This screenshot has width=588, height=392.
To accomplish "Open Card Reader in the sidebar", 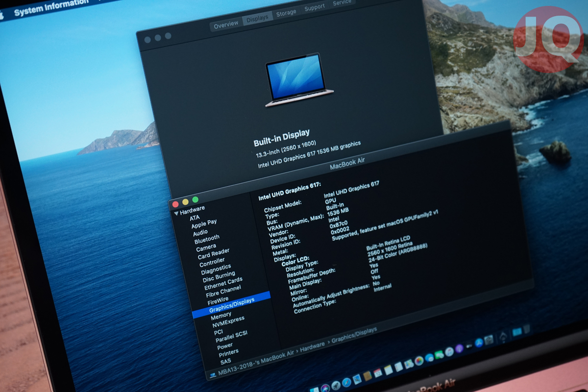I will click(x=214, y=254).
